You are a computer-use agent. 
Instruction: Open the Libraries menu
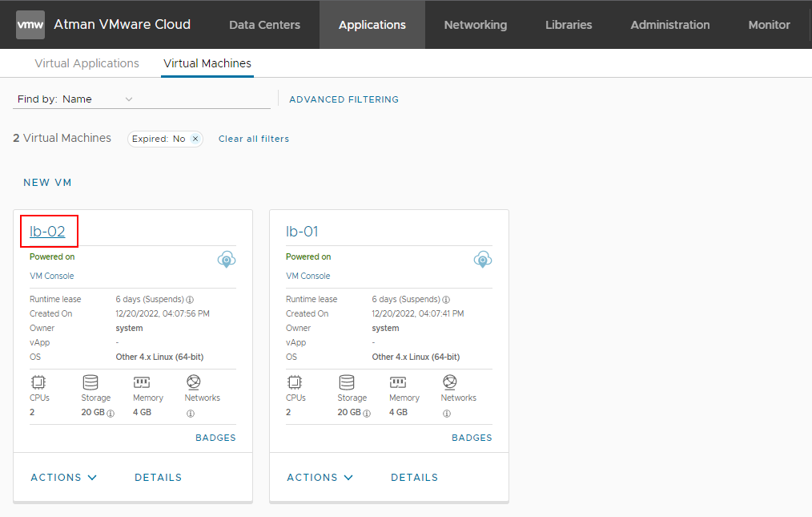click(569, 24)
